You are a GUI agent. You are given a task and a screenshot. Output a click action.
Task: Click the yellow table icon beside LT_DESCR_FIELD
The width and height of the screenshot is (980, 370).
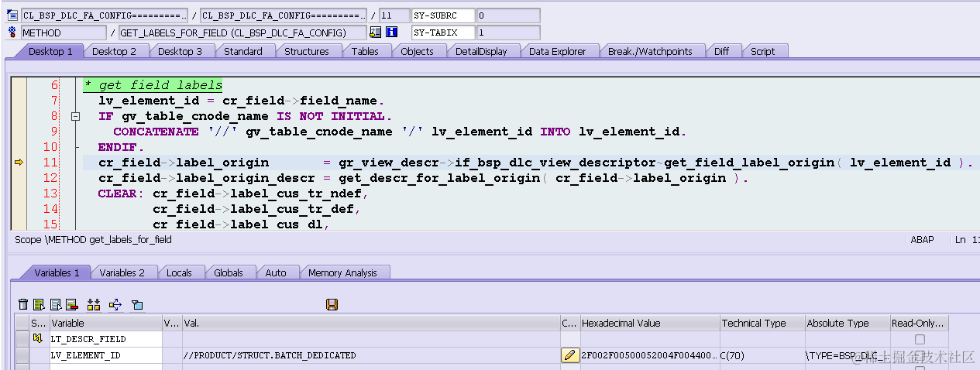tap(38, 339)
